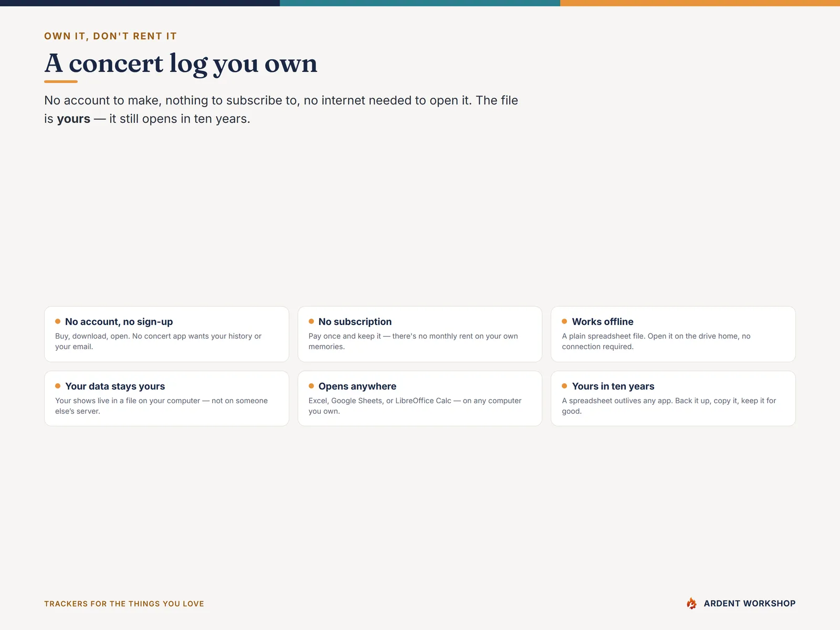Select the 'No account, no sign-up' card title
The image size is (840, 630).
pyautogui.click(x=119, y=322)
